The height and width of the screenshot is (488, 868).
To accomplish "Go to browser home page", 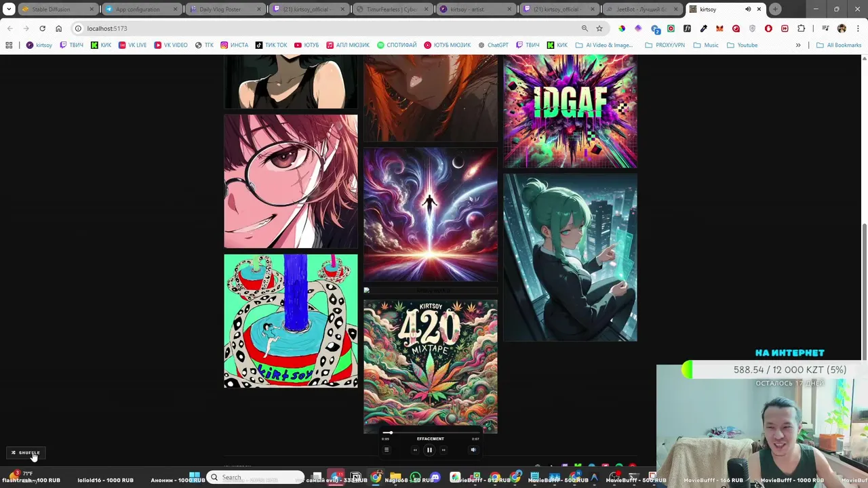I will coord(58,28).
